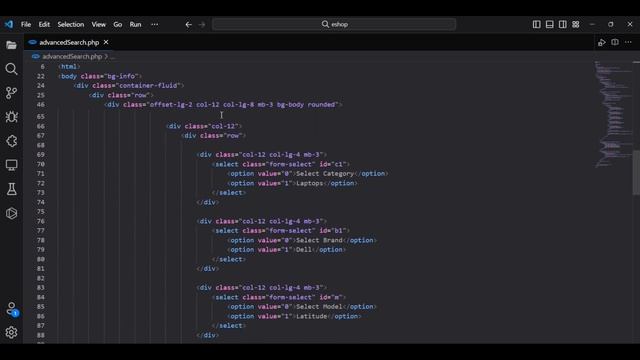Click the Select Model option text
The image size is (640, 360).
[319, 307]
